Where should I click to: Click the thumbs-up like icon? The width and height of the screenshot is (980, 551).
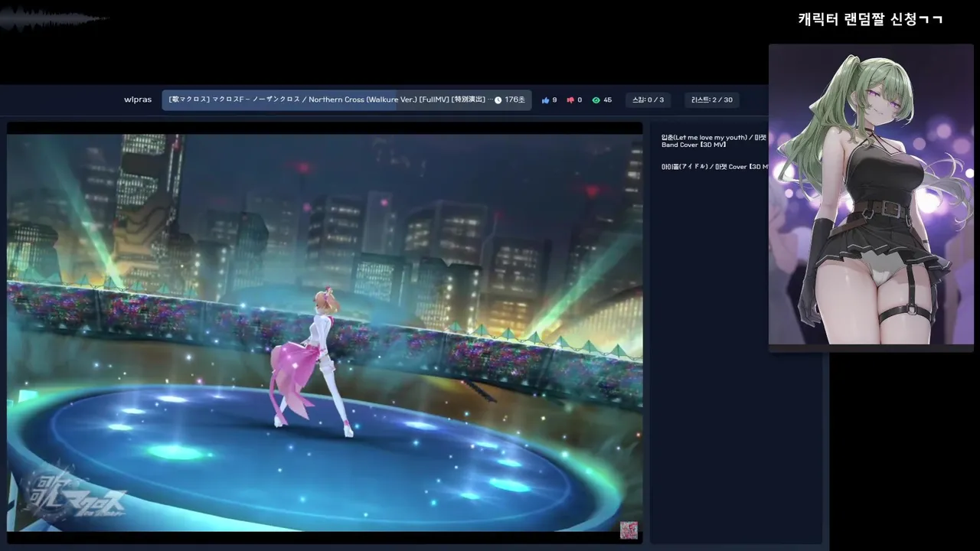546,100
